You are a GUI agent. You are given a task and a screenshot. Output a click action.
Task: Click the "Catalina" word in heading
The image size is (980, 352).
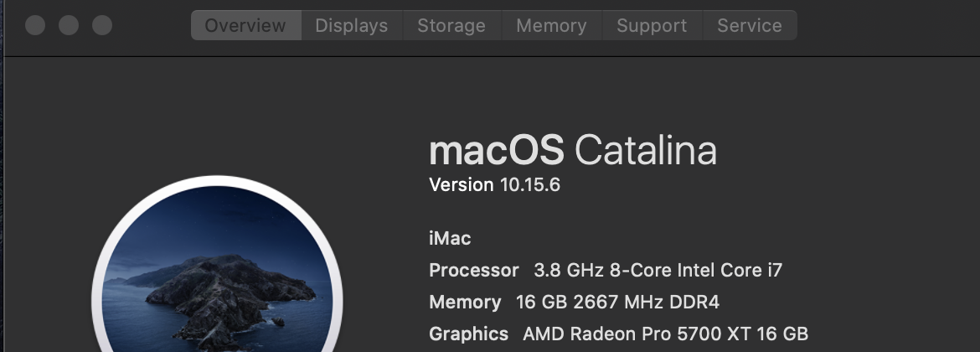(x=645, y=151)
